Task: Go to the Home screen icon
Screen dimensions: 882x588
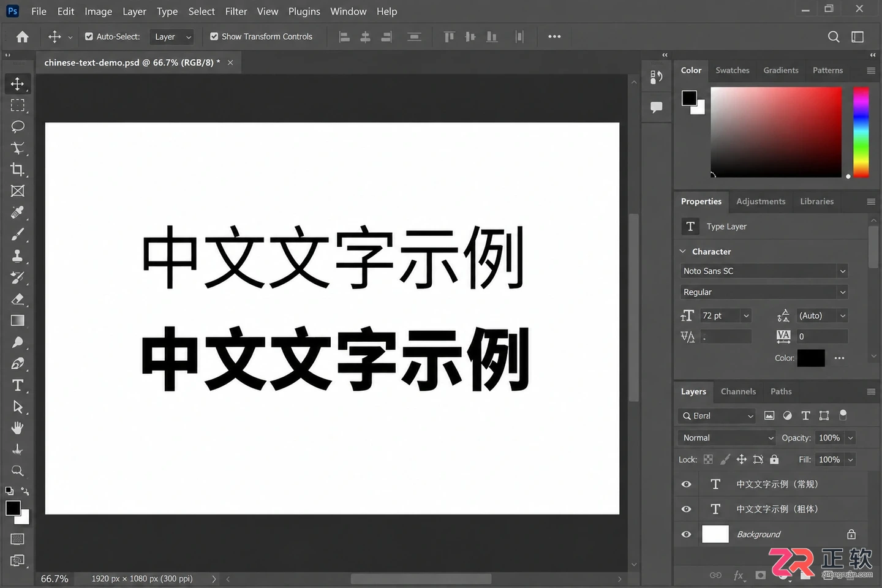Action: pyautogui.click(x=23, y=37)
